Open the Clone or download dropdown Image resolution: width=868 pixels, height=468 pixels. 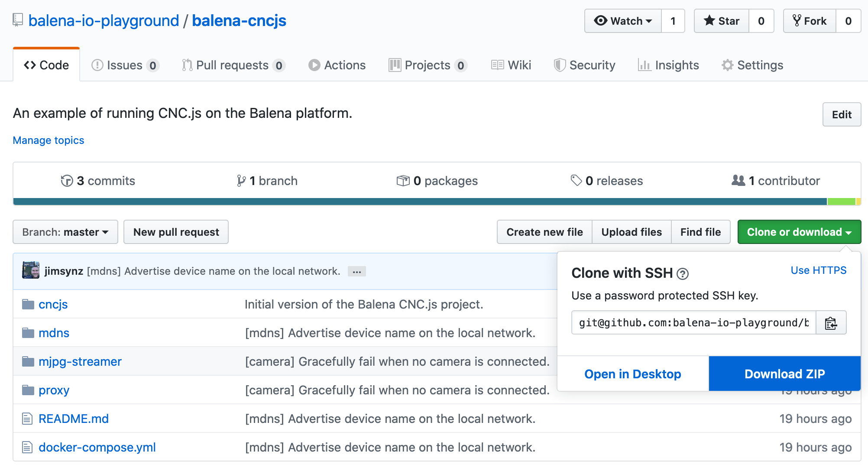799,232
